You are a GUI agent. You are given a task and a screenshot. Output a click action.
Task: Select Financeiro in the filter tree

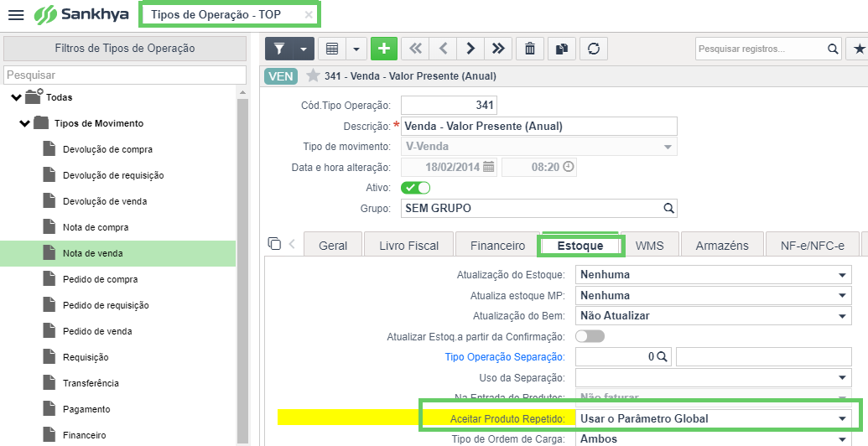(84, 435)
